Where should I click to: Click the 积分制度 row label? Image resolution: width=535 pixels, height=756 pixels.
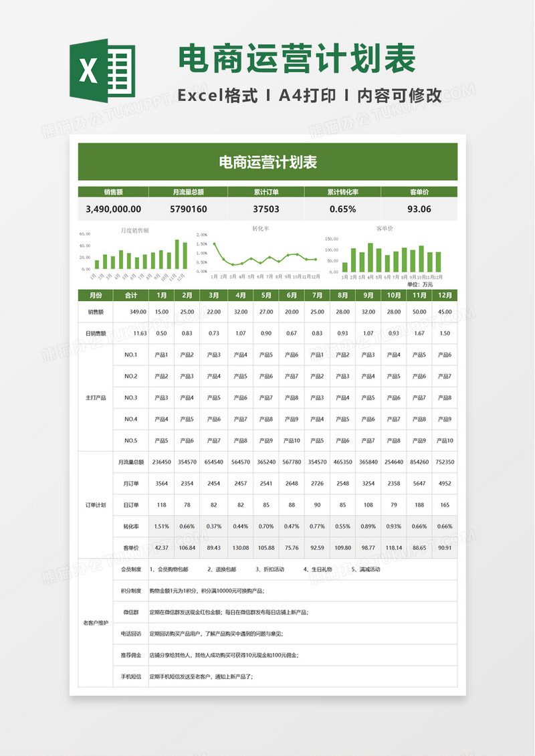[x=131, y=591]
